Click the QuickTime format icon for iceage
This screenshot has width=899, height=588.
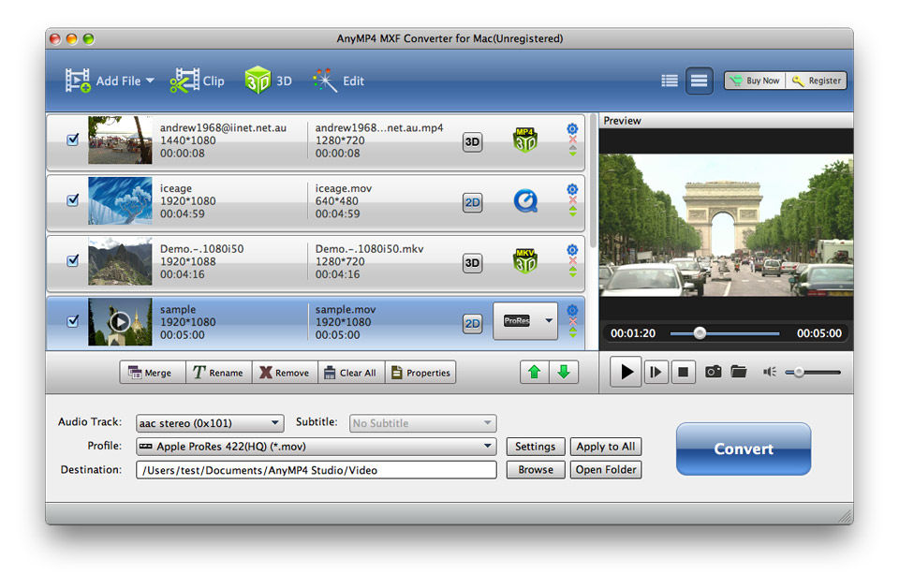pos(525,200)
